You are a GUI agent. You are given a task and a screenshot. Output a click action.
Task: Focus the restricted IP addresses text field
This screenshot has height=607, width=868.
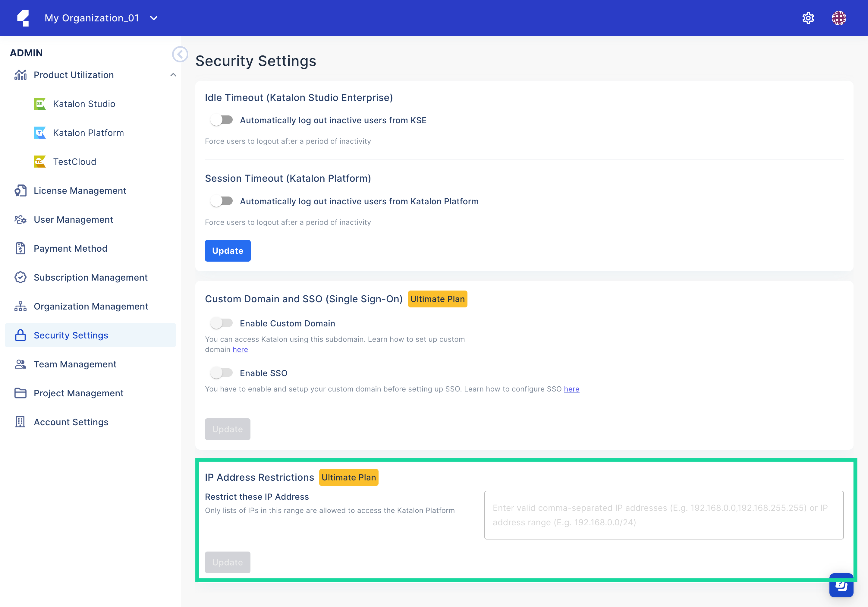[664, 515]
